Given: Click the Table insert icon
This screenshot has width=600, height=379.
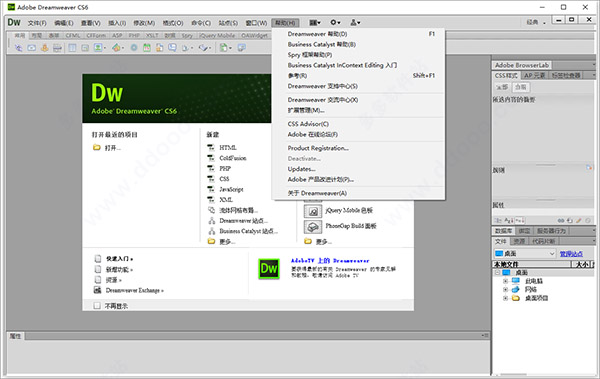Looking at the screenshot, I should tap(72, 48).
